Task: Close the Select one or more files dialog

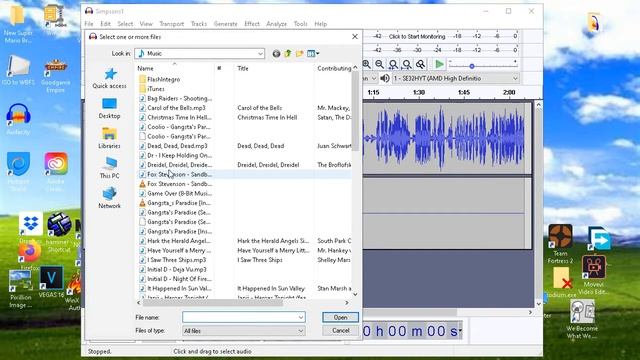Action: point(355,37)
